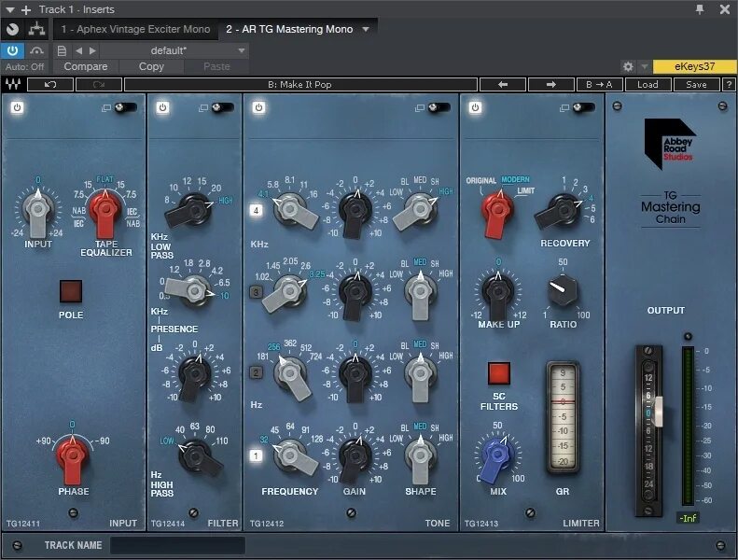Load the previous Waves preset with left arrow
This screenshot has height=560, width=738.
(x=503, y=85)
